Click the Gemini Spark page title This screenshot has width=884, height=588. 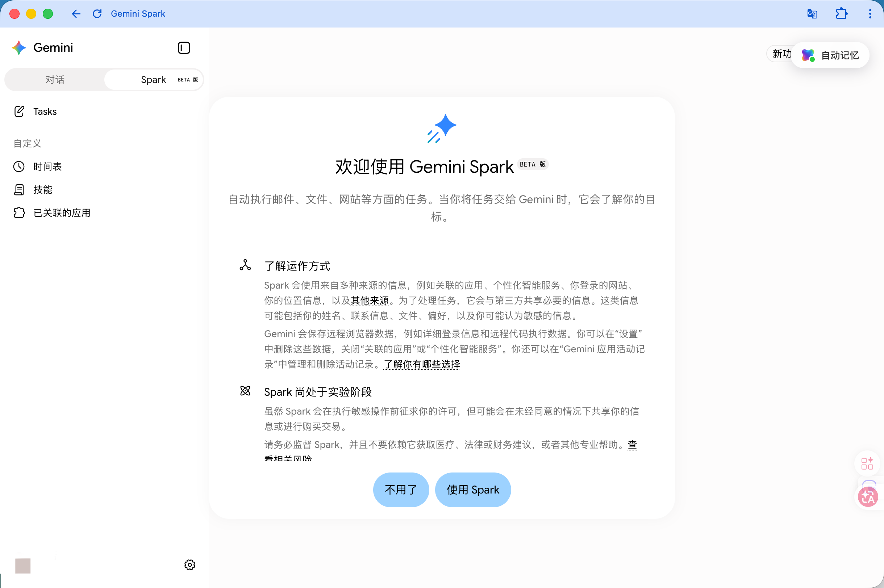click(138, 14)
